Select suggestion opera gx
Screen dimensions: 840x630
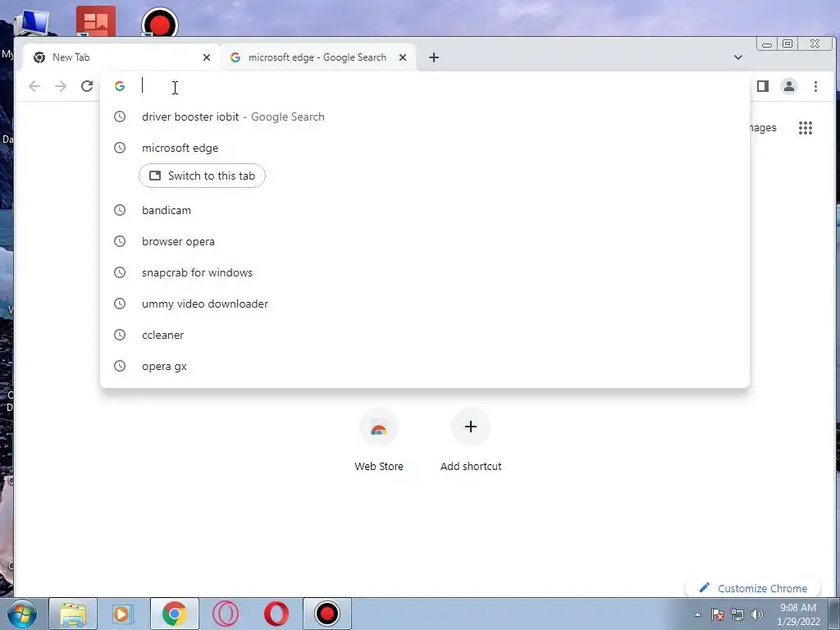click(425, 366)
